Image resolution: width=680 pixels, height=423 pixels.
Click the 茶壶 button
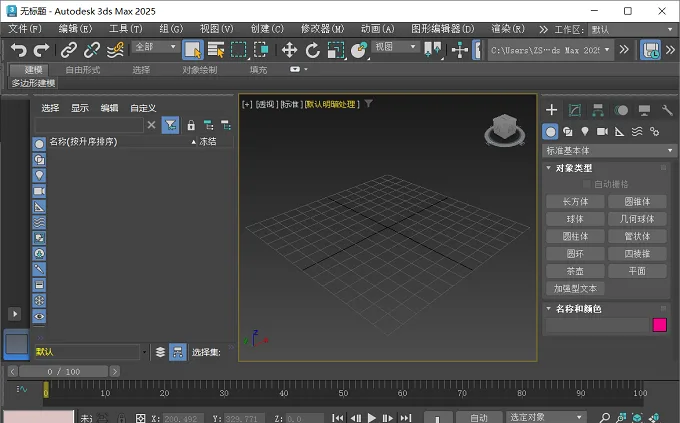pyautogui.click(x=575, y=271)
